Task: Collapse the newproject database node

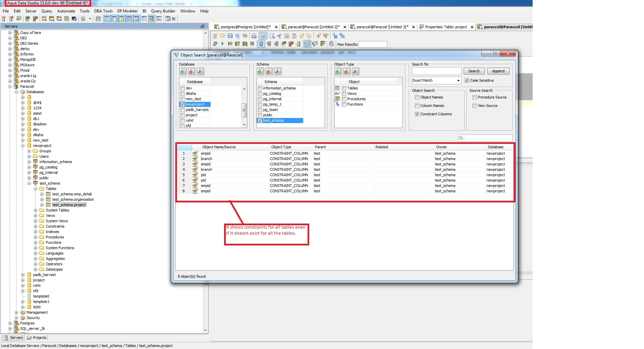Action: coord(23,146)
